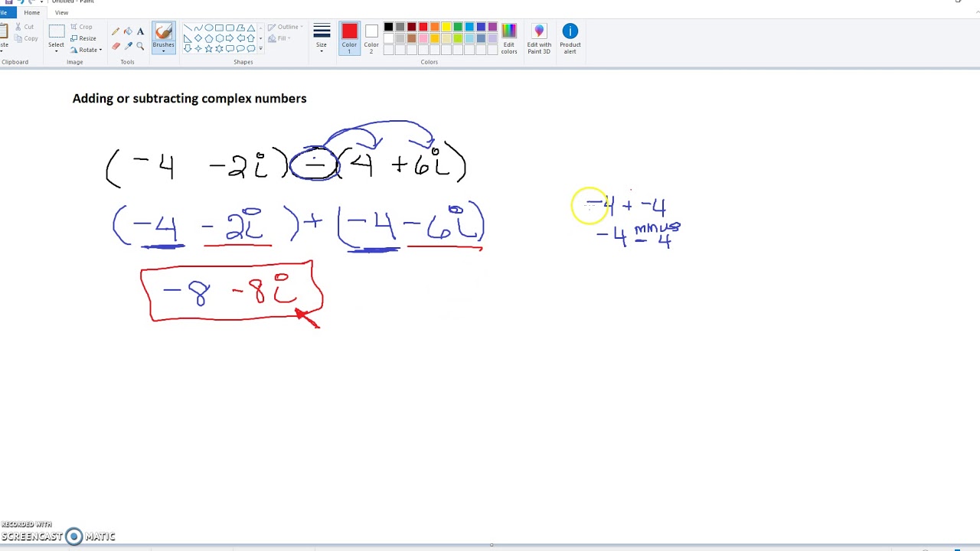This screenshot has width=980, height=551.
Task: Click the rectangular Select tool
Action: coord(56,31)
